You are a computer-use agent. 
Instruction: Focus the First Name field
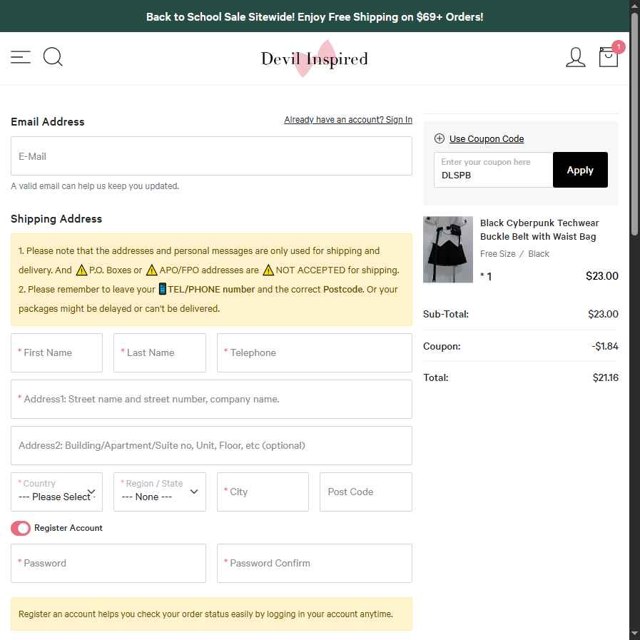click(x=57, y=353)
